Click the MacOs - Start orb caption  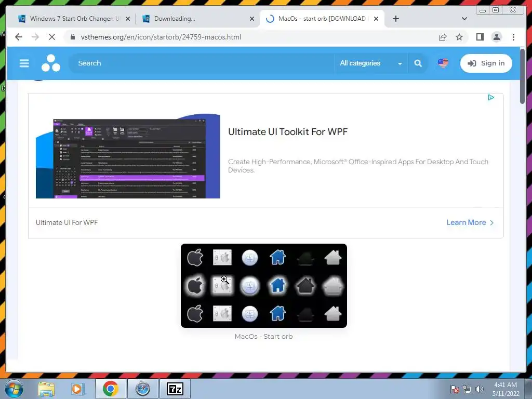tap(263, 337)
